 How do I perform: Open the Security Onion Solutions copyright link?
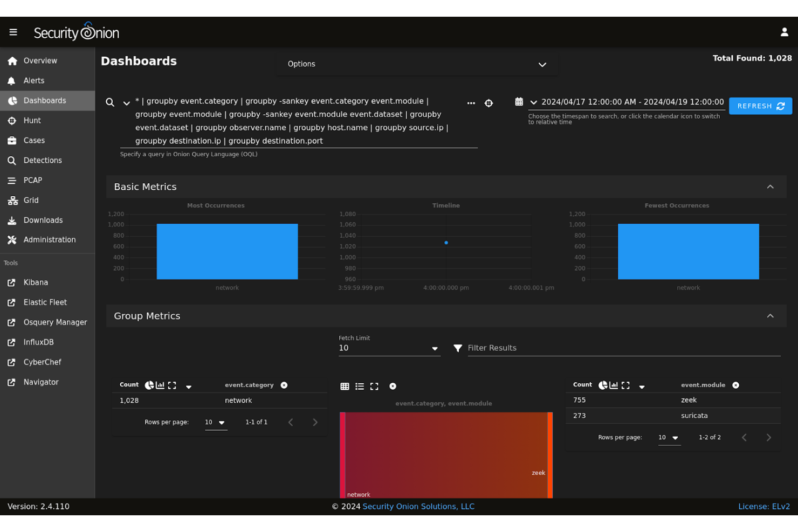point(418,506)
